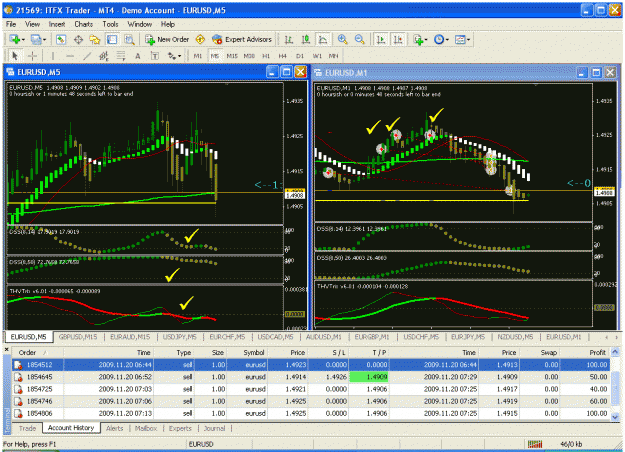The height and width of the screenshot is (452, 625).
Task: Open the File menu
Action: tap(11, 24)
